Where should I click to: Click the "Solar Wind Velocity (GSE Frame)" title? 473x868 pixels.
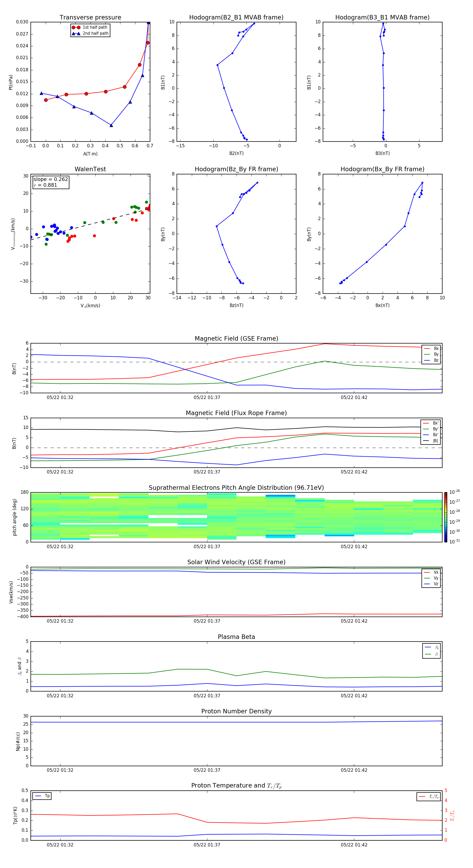(x=236, y=562)
